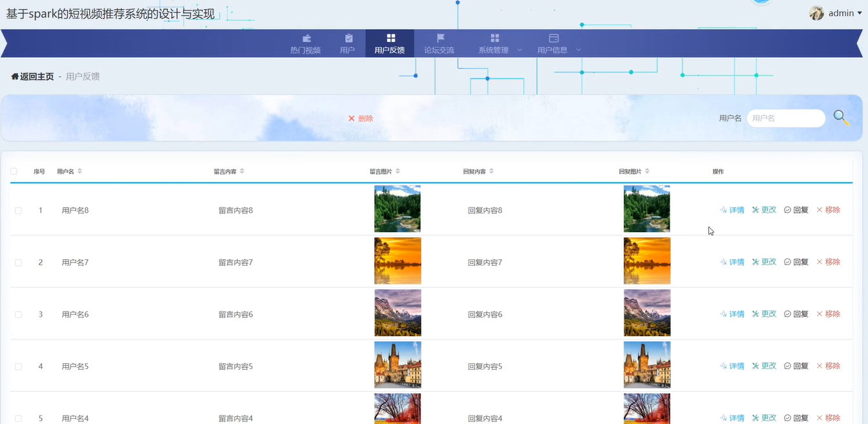Open the mountain 留言图片 thumbnail in row 3
The height and width of the screenshot is (424, 868).
coord(397,313)
